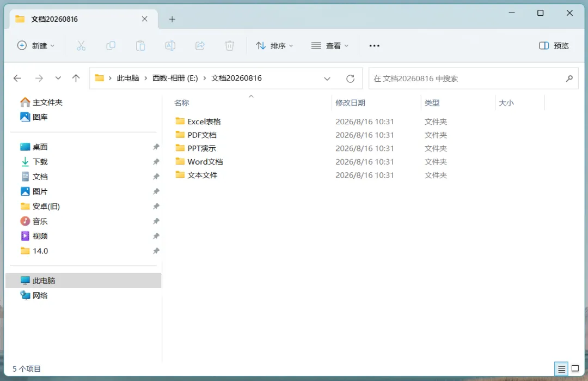Expand chevron after 西数-相册 (E:) breadcrumb
The width and height of the screenshot is (588, 381).
[205, 78]
